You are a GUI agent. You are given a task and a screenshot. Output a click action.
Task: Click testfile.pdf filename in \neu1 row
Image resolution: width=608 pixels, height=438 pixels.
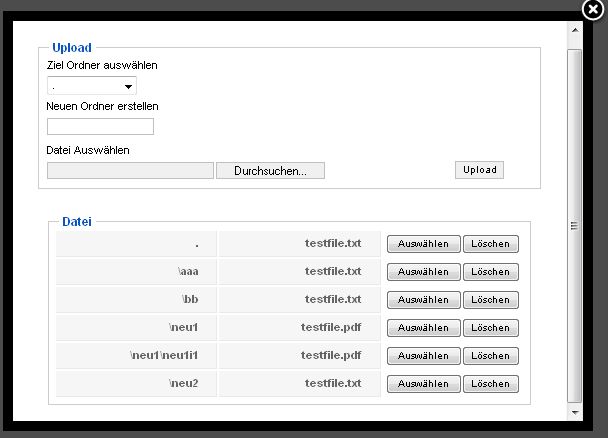coord(331,328)
